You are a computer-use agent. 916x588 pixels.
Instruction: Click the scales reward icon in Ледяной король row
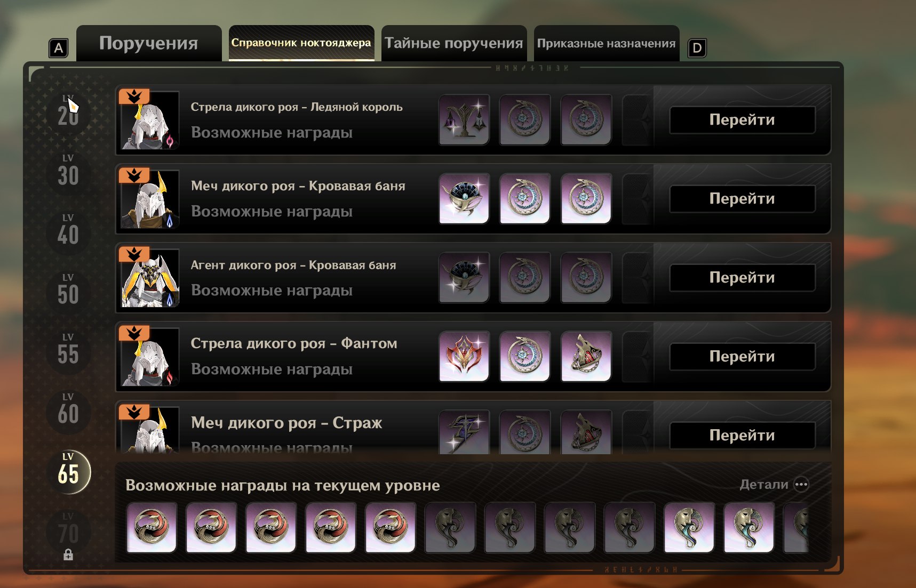[x=464, y=120]
